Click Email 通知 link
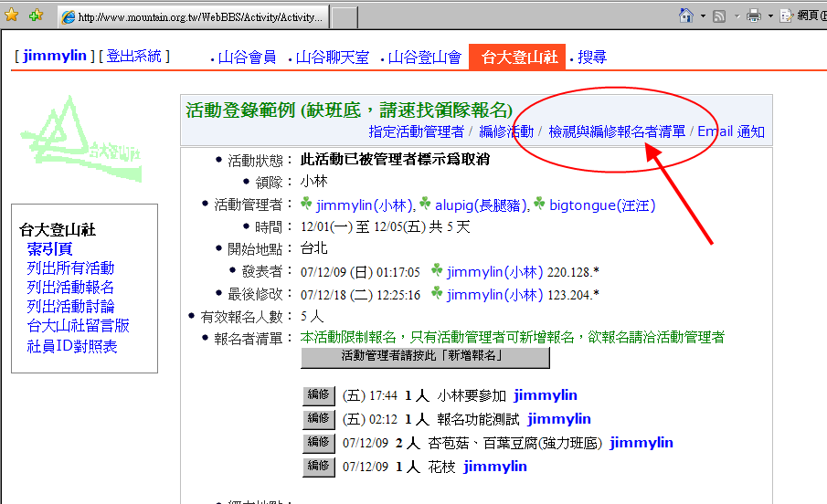The height and width of the screenshot is (504, 827). click(731, 131)
